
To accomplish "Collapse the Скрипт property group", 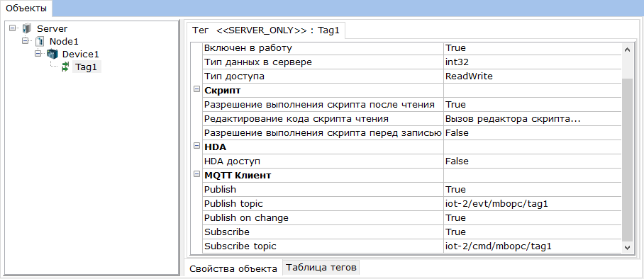I will 196,89.
